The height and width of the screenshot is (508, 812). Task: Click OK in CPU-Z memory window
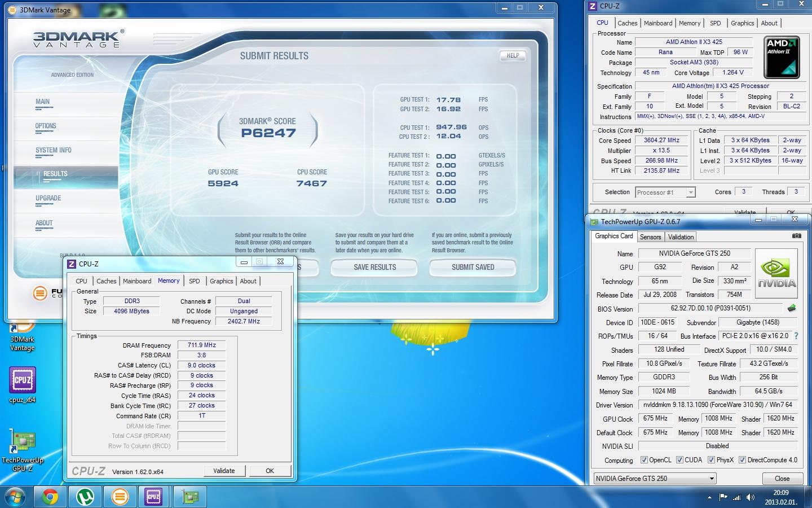point(270,471)
